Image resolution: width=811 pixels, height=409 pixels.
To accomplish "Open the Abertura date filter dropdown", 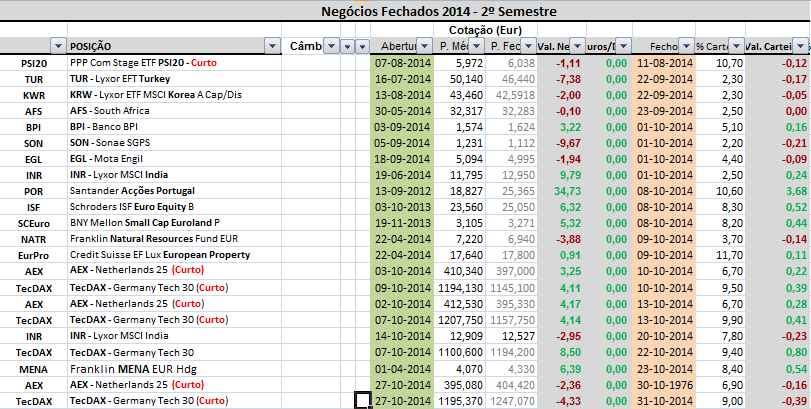I will pos(425,47).
